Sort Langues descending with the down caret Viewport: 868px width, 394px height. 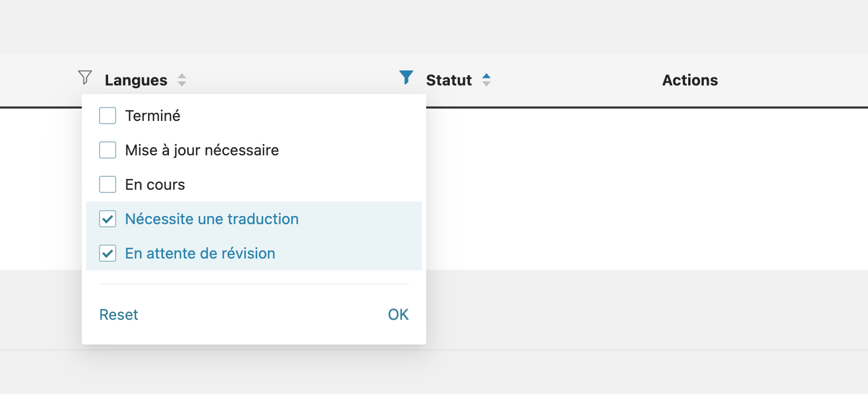coord(182,84)
